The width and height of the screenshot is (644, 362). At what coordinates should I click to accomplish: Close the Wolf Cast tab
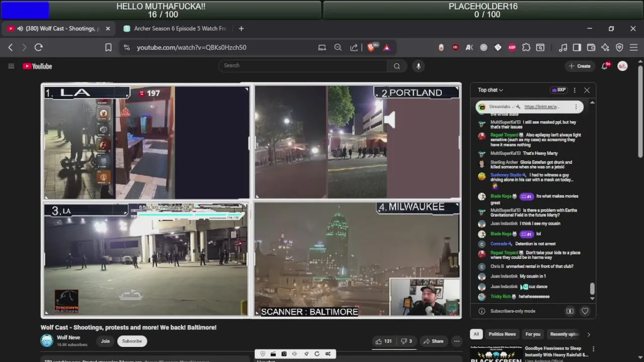(x=108, y=29)
